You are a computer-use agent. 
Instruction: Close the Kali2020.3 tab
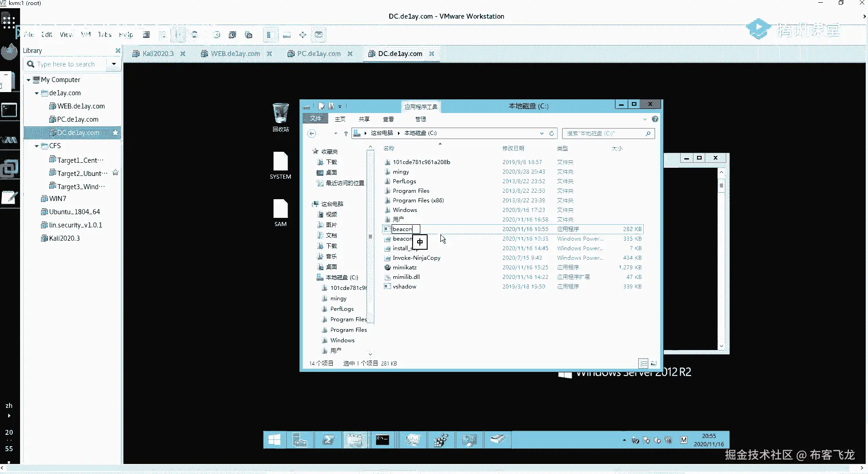coord(183,54)
